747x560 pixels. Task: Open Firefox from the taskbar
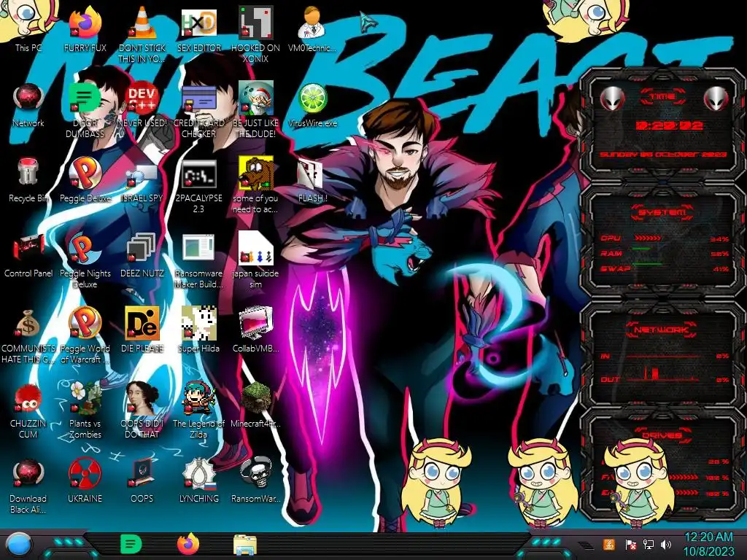tap(188, 544)
